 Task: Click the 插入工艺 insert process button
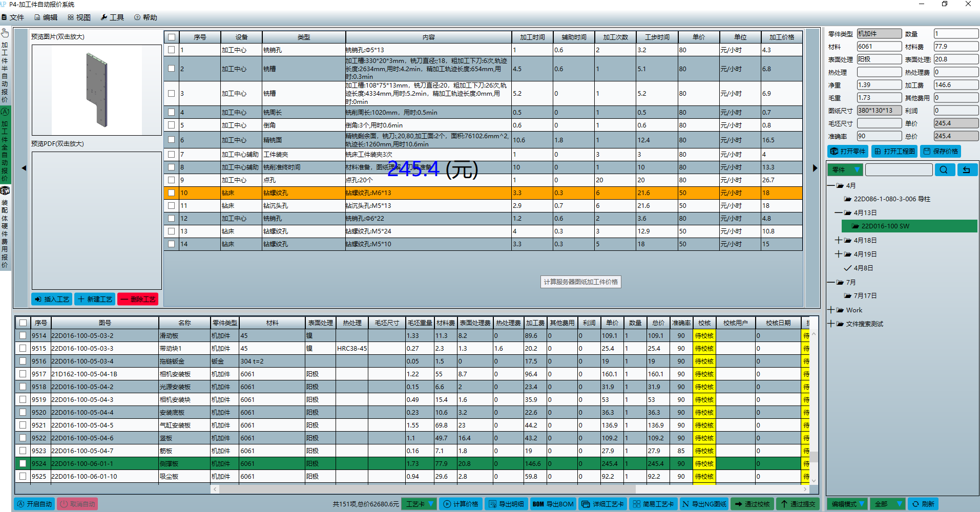pyautogui.click(x=52, y=299)
